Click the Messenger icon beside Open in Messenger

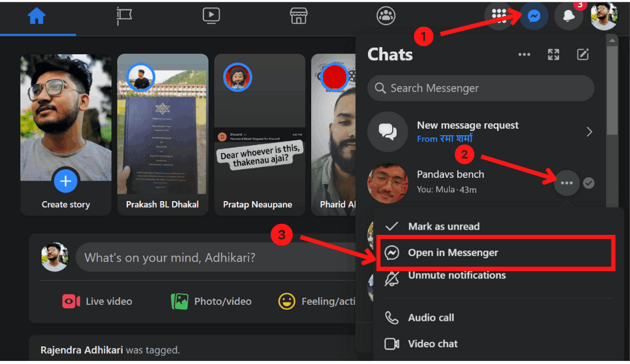(x=392, y=253)
